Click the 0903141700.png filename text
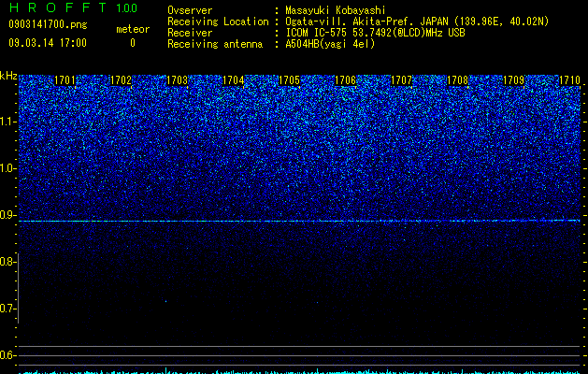588x374 pixels. tap(48, 25)
